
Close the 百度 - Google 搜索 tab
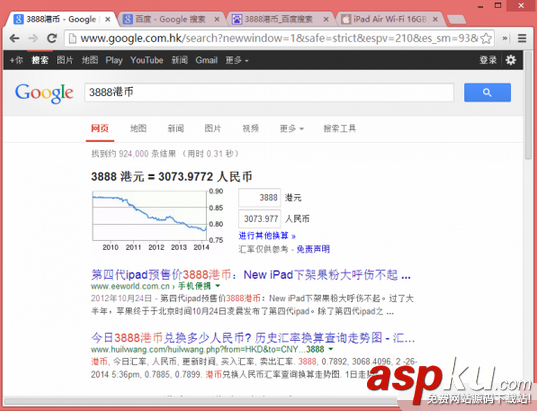(x=217, y=20)
